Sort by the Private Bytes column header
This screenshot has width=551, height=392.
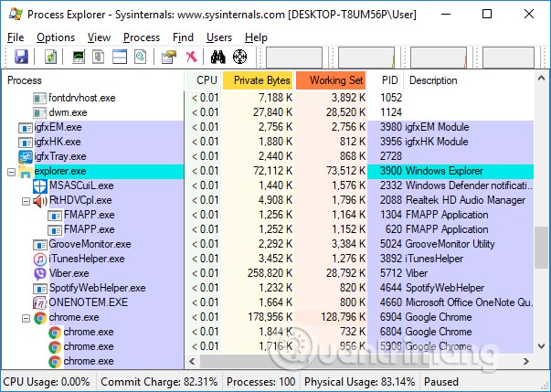[258, 80]
